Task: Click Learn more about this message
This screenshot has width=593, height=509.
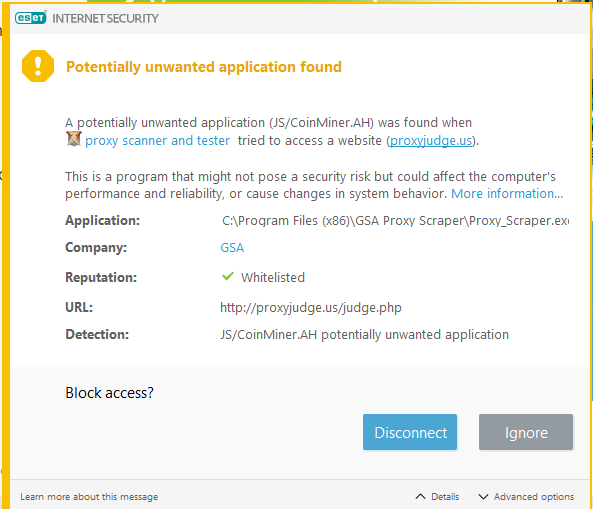Action: (89, 497)
